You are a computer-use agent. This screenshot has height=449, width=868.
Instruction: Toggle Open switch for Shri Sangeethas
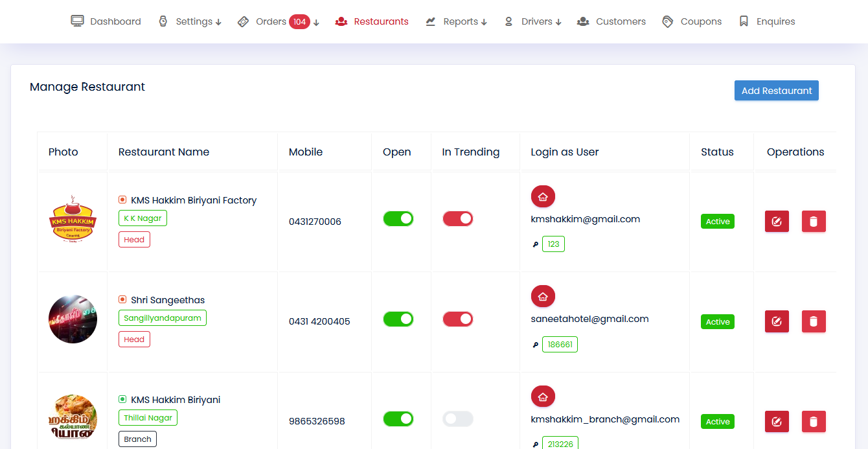coord(398,319)
